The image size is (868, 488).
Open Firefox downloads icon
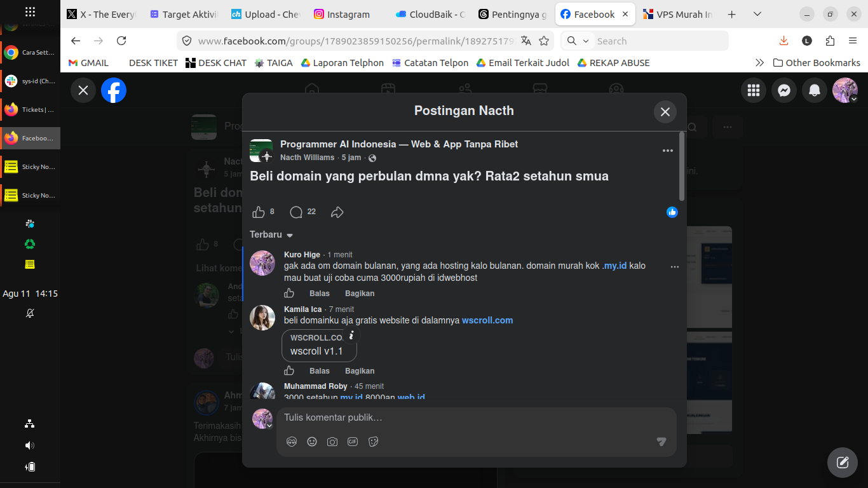tap(783, 41)
